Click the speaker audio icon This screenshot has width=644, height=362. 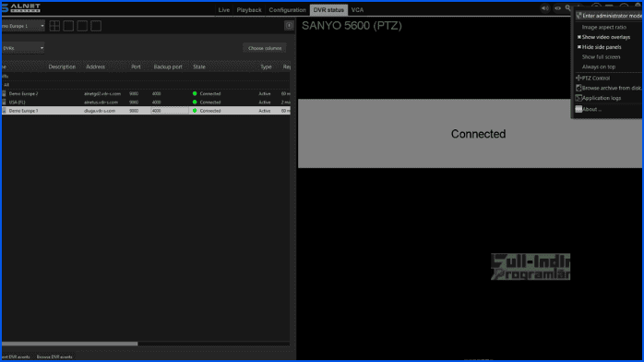[544, 8]
